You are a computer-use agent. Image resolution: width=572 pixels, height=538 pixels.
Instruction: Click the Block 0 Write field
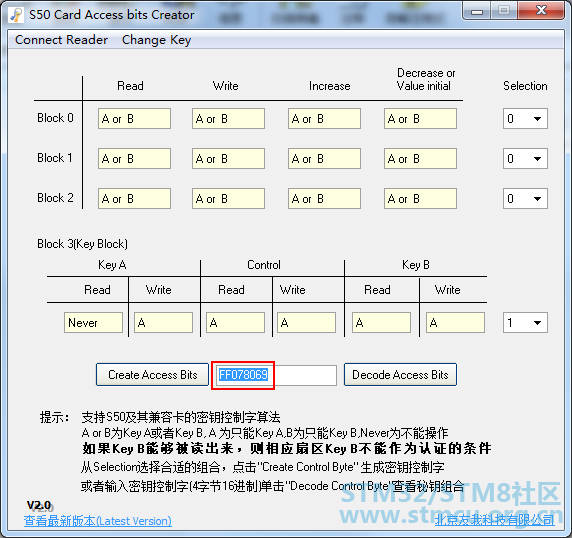tap(228, 119)
